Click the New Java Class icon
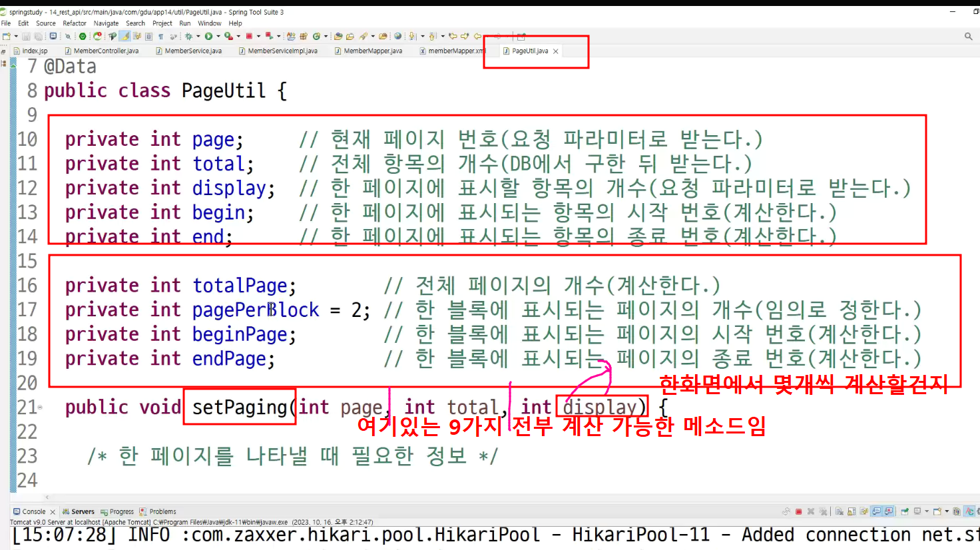The width and height of the screenshot is (980, 550). [316, 36]
